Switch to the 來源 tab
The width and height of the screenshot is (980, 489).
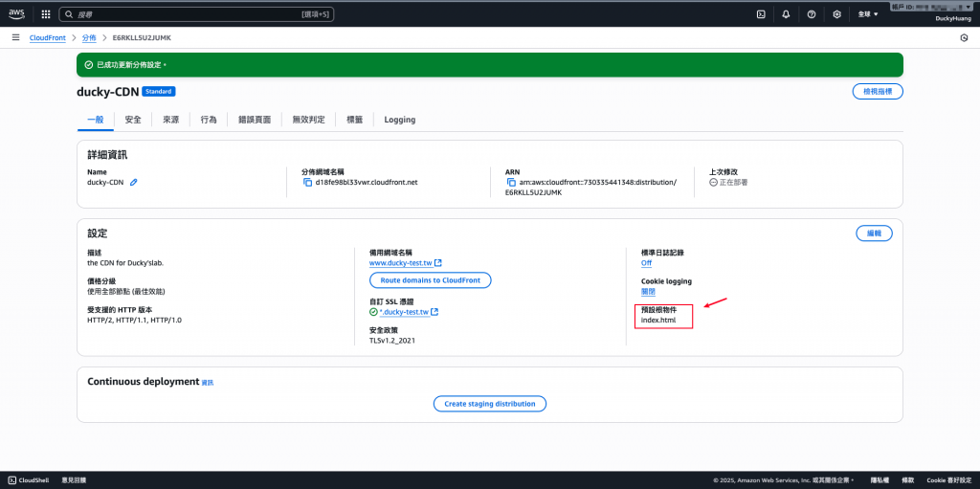tap(171, 120)
